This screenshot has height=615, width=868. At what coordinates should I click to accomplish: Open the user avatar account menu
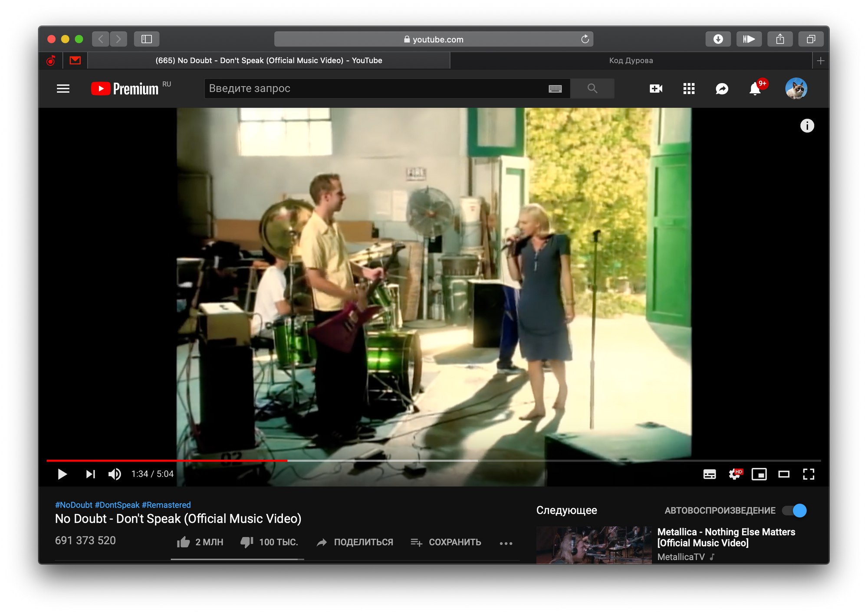tap(796, 88)
